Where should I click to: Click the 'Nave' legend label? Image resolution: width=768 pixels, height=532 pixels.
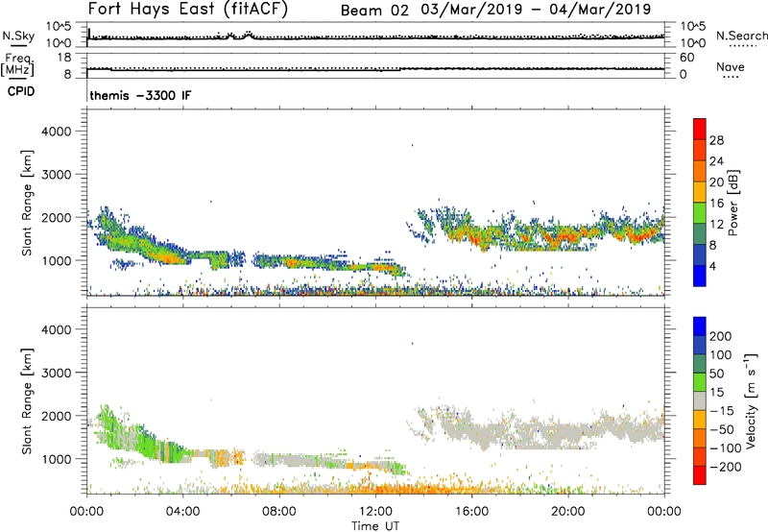731,67
